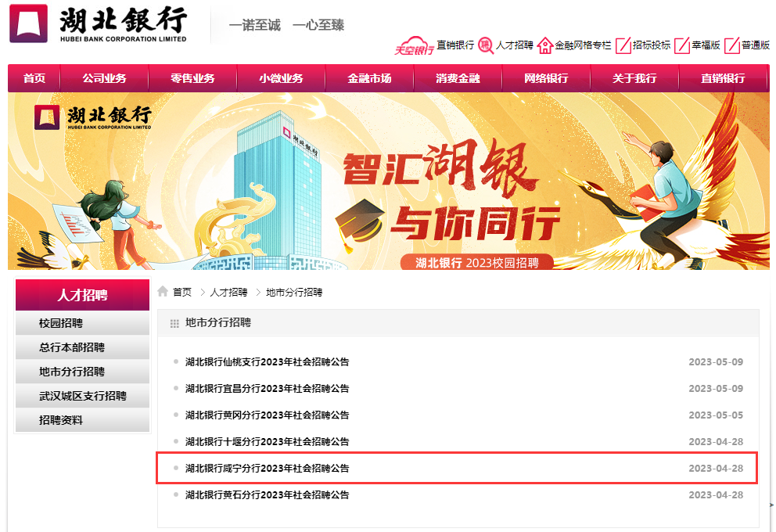Open the 天空银行 cloud icon link

[415, 45]
